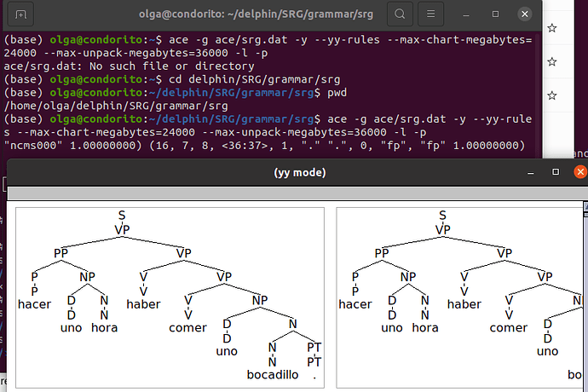
Task: Select the second parse tree panel
Action: click(460, 298)
